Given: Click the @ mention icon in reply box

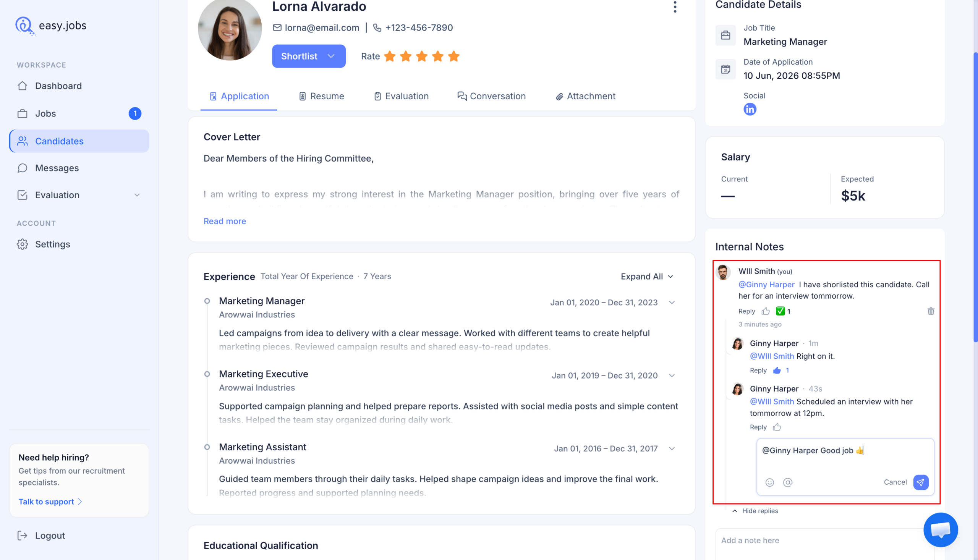Looking at the screenshot, I should 788,482.
